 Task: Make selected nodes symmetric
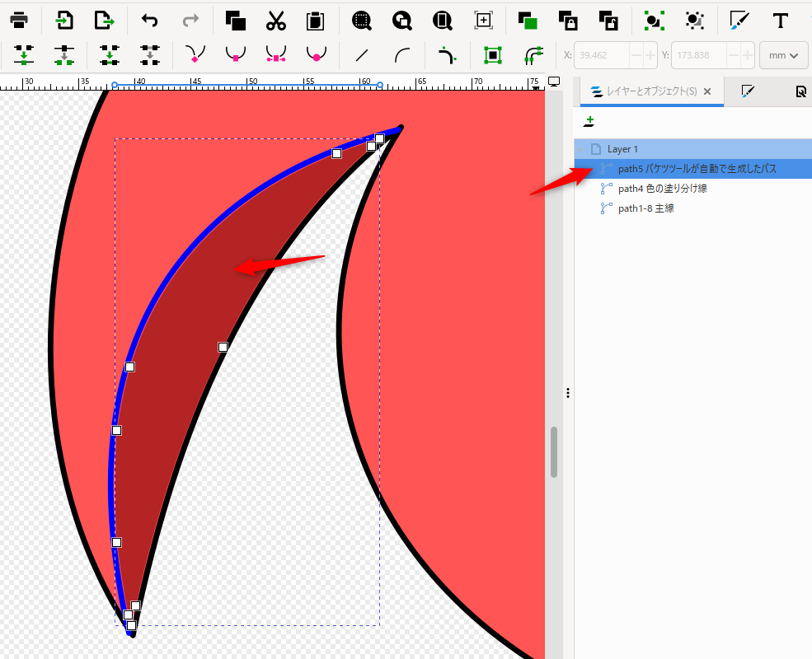(276, 54)
